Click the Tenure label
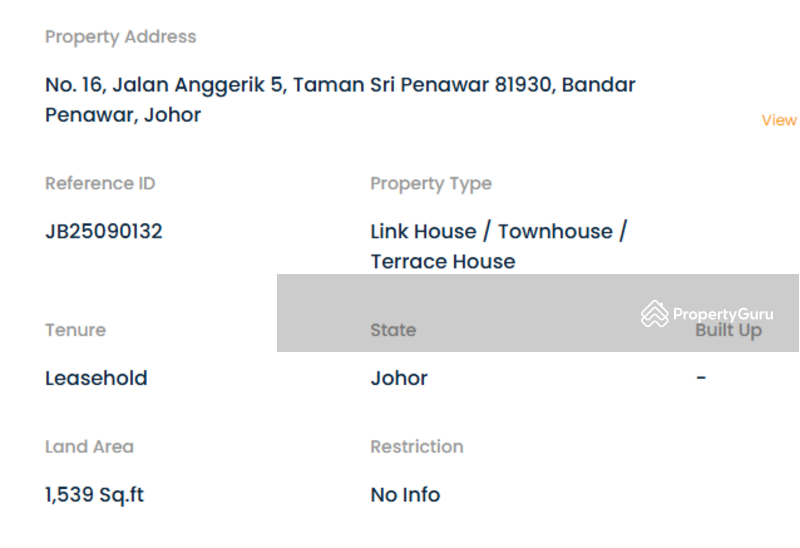 pyautogui.click(x=76, y=330)
